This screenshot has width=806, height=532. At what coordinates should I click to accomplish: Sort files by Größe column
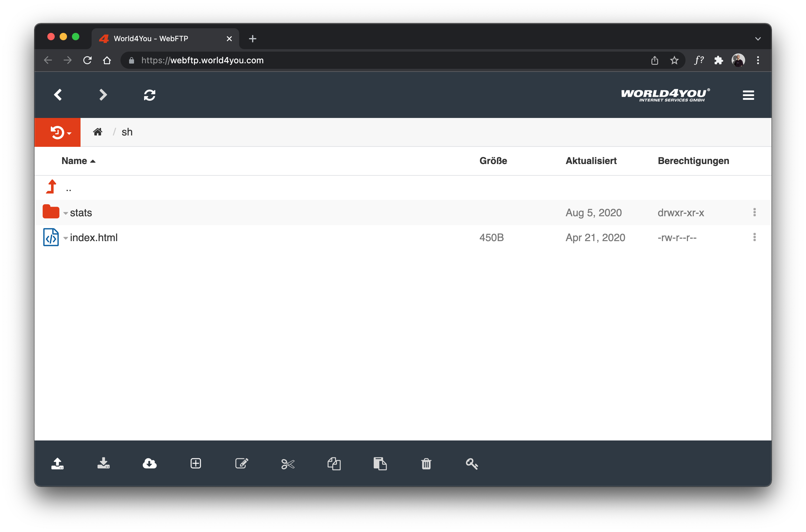point(493,161)
